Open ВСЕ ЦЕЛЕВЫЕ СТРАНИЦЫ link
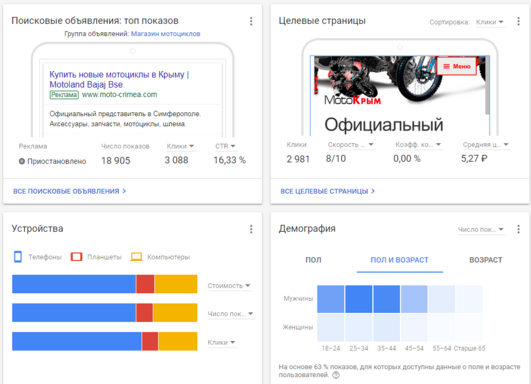This screenshot has width=531, height=384. point(327,191)
